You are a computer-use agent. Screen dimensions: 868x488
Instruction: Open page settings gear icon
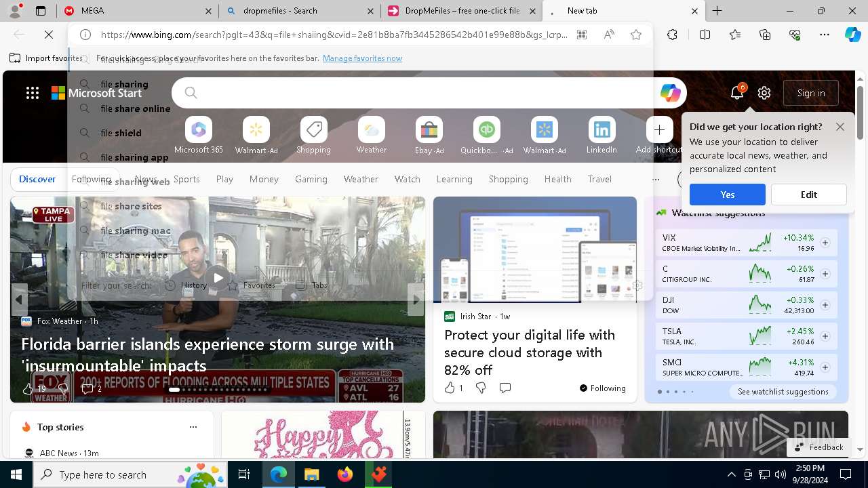point(764,93)
